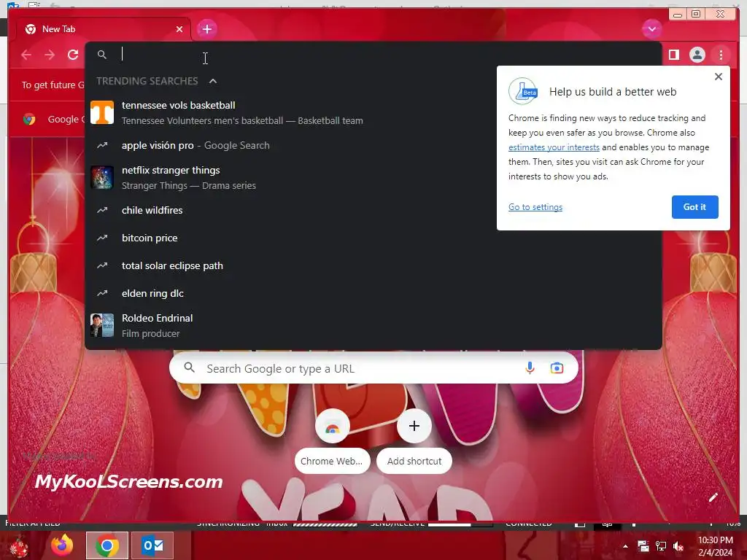This screenshot has height=560, width=747.
Task: Open Roldeo Endrinal film producer suggestion
Action: pyautogui.click(x=373, y=325)
